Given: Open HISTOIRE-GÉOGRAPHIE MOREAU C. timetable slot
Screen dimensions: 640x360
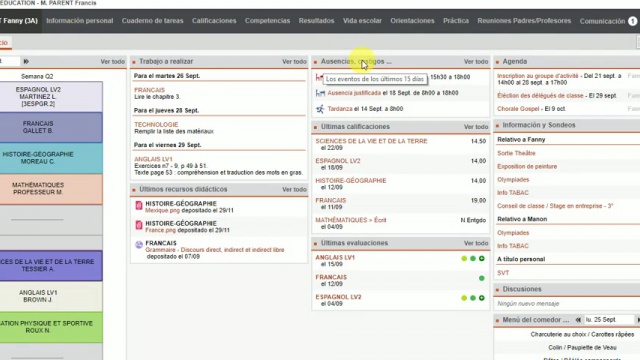Looking at the screenshot, I should 51,158.
